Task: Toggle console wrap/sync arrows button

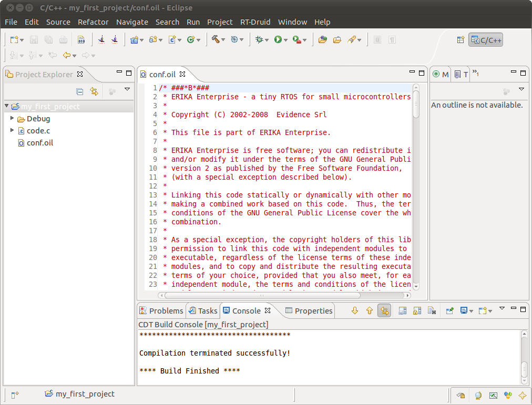Action: click(384, 310)
